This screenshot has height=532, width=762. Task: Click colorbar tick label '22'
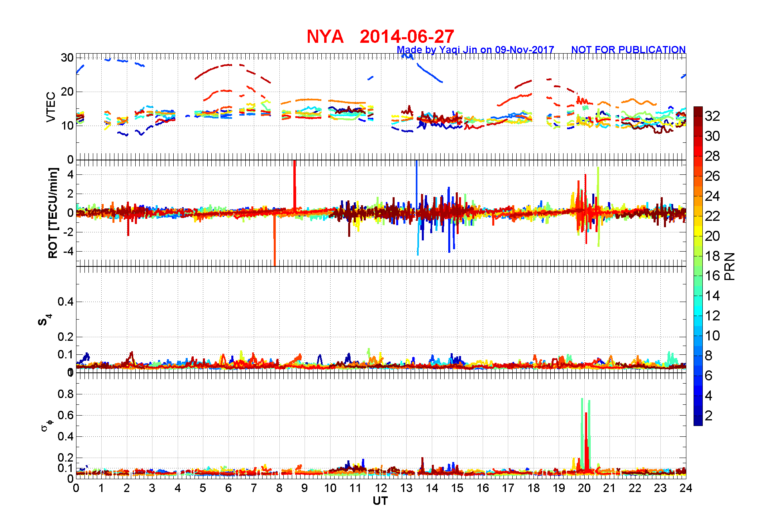pos(712,216)
